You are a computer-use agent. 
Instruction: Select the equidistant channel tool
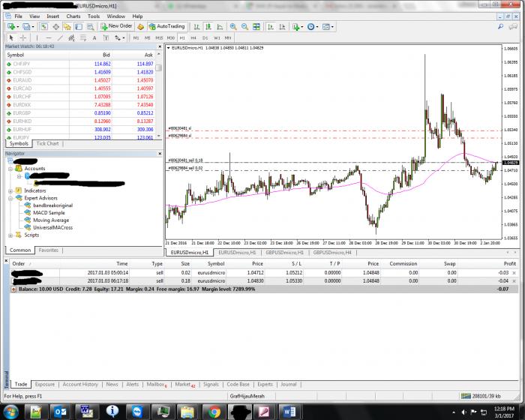pyautogui.click(x=71, y=37)
